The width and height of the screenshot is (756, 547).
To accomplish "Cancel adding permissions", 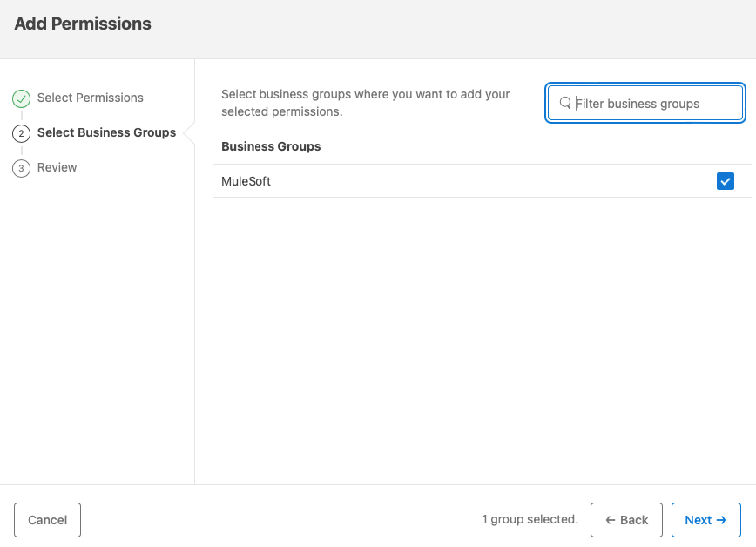I will (x=47, y=520).
